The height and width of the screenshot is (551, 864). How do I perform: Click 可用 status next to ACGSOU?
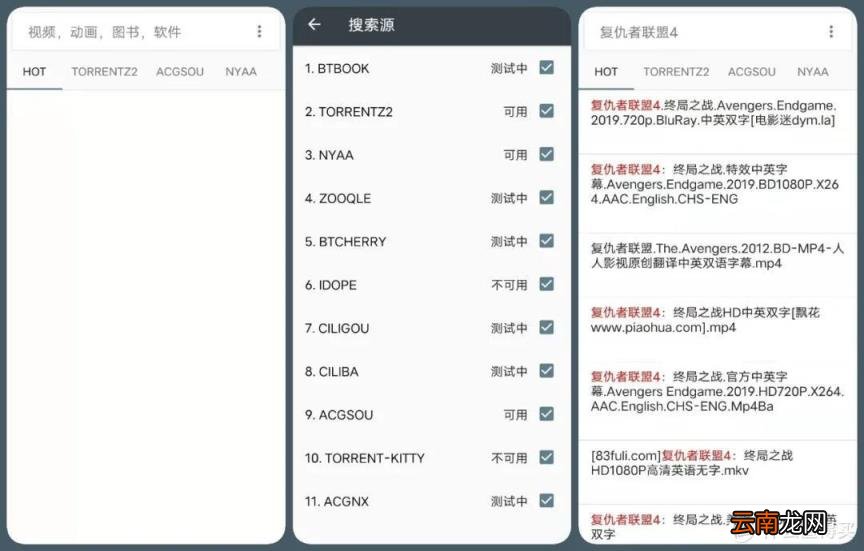point(515,415)
